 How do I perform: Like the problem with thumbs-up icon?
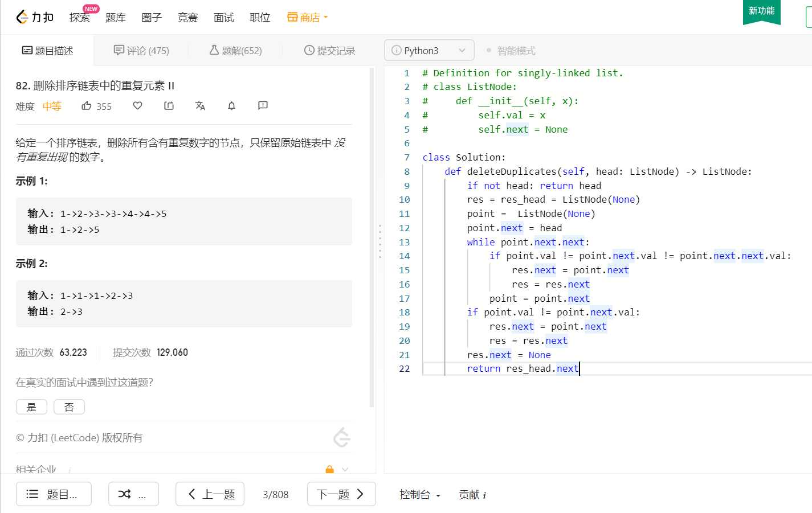pyautogui.click(x=87, y=105)
